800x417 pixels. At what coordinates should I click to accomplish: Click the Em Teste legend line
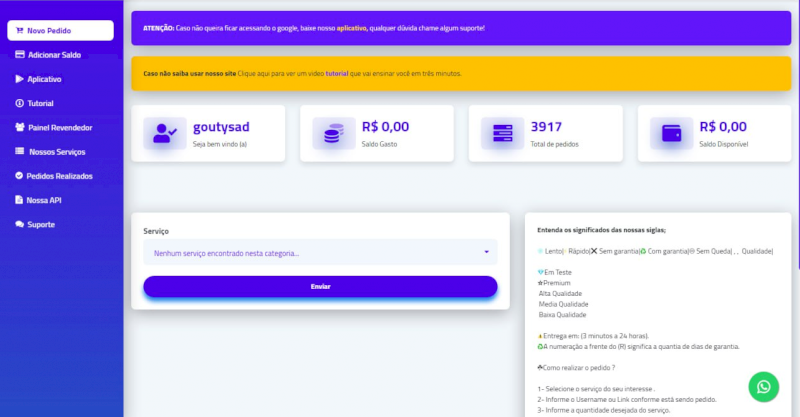tap(555, 273)
